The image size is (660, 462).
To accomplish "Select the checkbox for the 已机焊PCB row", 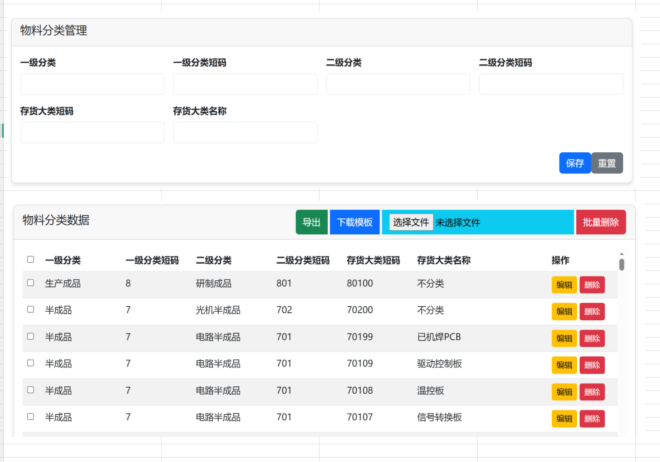I will click(x=30, y=337).
